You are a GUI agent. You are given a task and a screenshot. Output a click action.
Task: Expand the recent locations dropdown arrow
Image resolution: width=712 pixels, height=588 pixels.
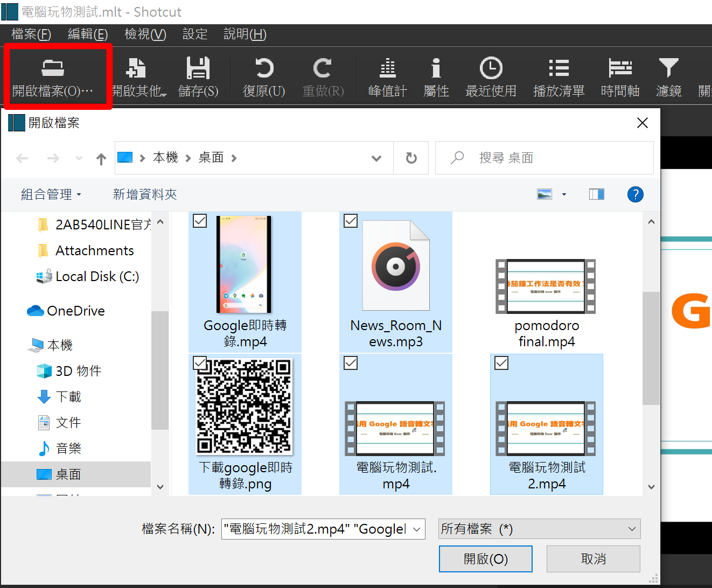click(79, 158)
